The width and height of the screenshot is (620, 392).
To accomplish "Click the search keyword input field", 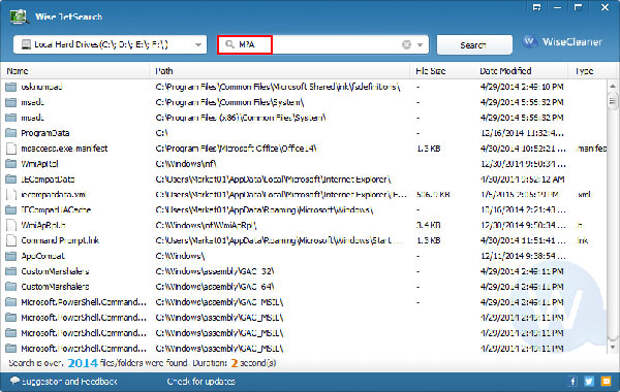I will point(322,45).
